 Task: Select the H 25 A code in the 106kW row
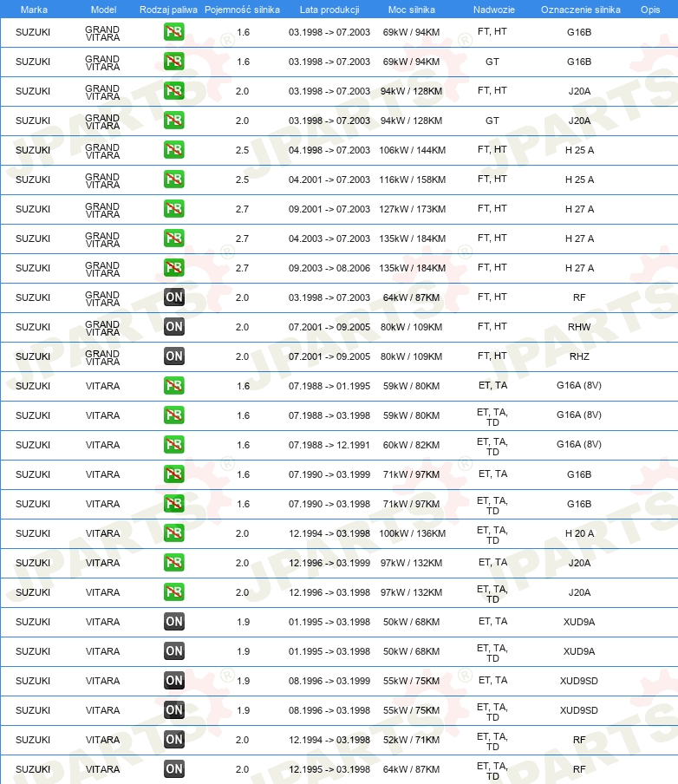tap(579, 150)
